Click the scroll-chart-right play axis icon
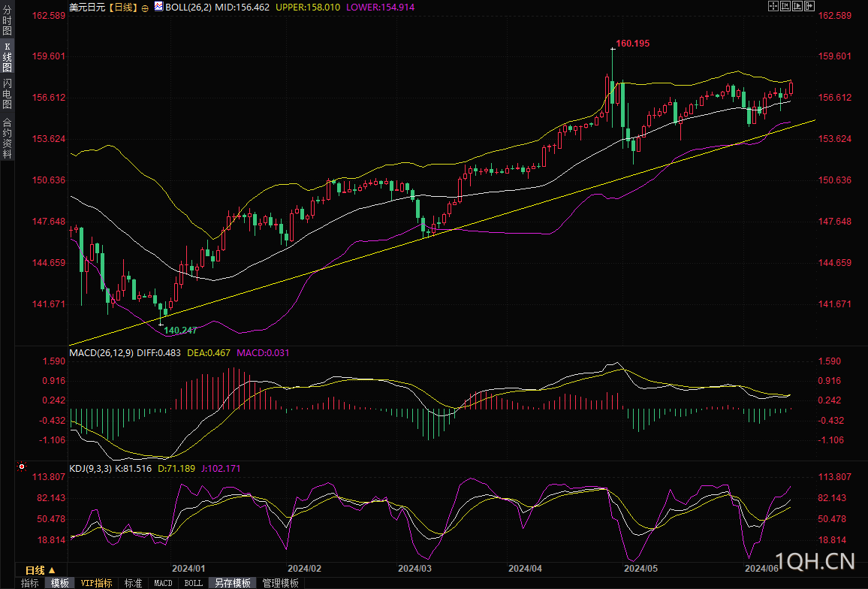 797,6
